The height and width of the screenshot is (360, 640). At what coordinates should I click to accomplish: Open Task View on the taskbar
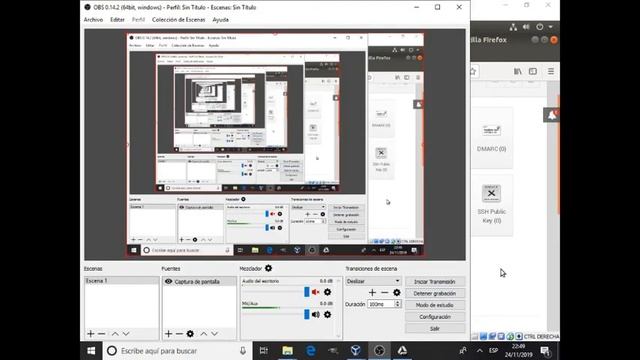[x=264, y=351]
